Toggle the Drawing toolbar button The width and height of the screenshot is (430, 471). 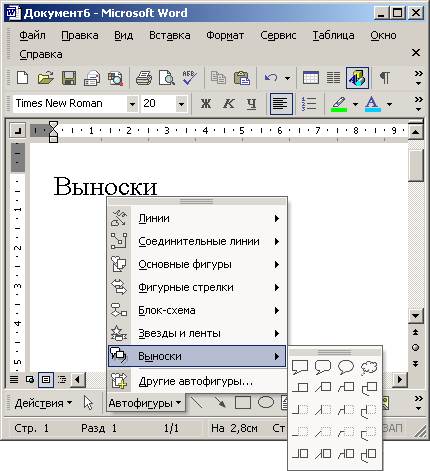coord(357,78)
